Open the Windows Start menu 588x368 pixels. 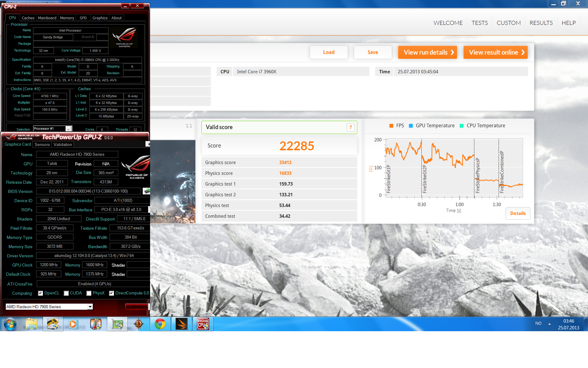coord(10,324)
